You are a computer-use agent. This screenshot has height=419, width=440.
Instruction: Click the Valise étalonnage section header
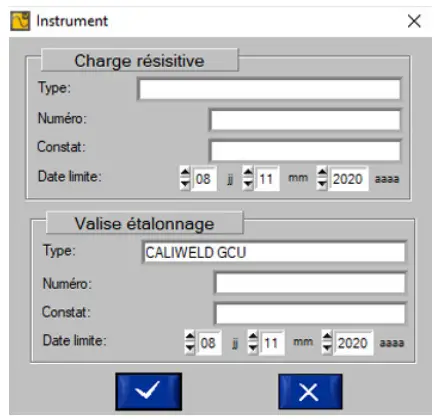click(144, 223)
